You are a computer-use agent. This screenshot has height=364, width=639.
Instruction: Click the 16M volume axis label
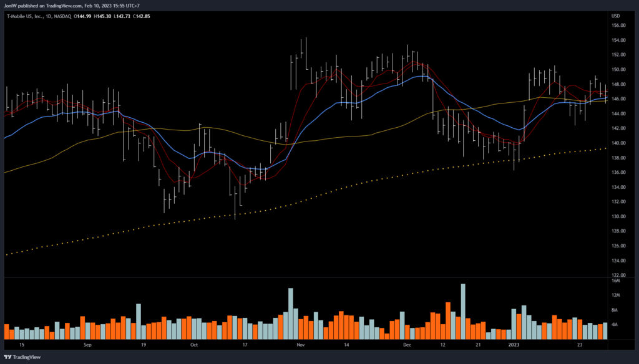(615, 281)
